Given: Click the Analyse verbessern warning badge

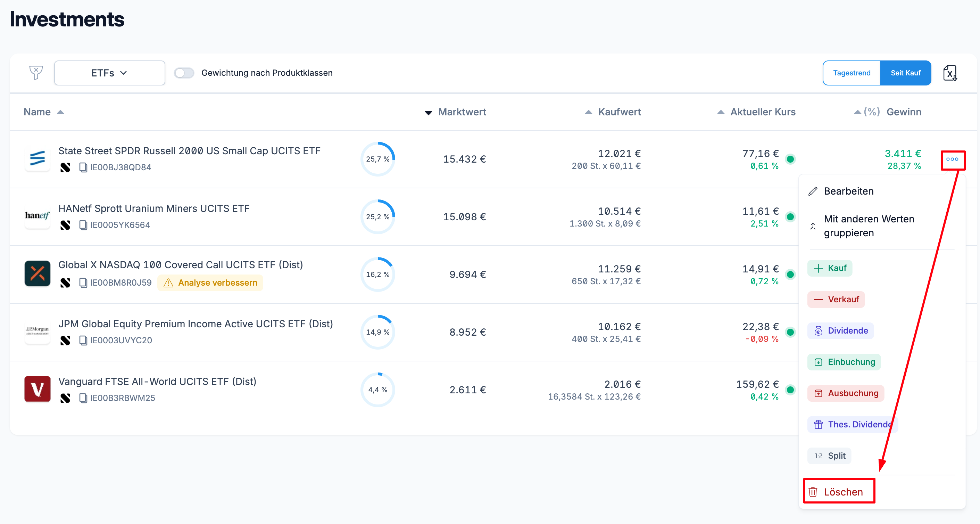Looking at the screenshot, I should click(x=210, y=283).
